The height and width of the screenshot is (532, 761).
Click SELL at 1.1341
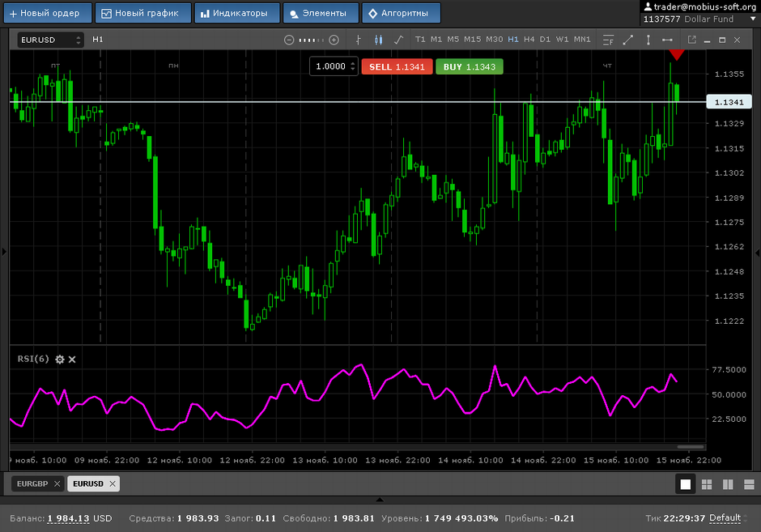click(397, 67)
